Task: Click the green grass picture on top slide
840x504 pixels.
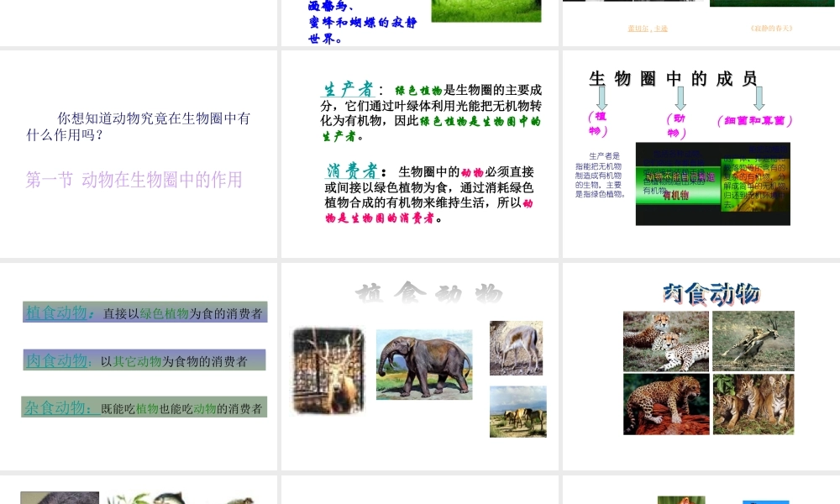Action: point(486,11)
